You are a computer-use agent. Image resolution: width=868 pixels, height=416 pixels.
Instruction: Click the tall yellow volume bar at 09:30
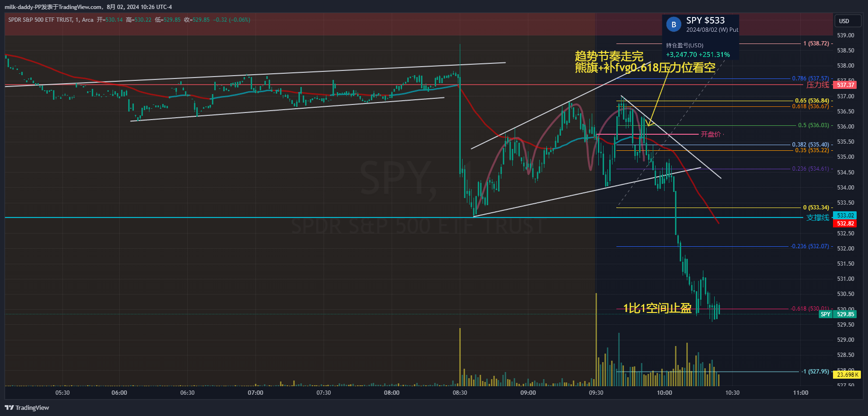pos(596,340)
